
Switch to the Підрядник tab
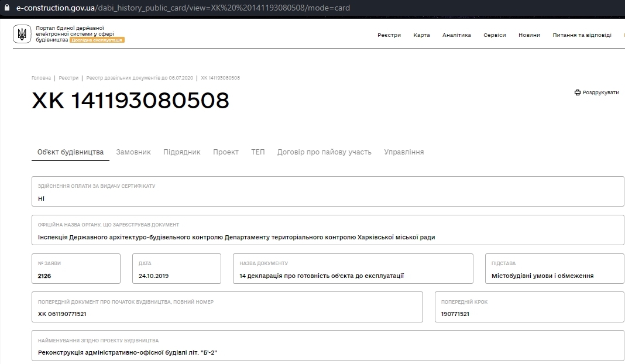click(182, 152)
